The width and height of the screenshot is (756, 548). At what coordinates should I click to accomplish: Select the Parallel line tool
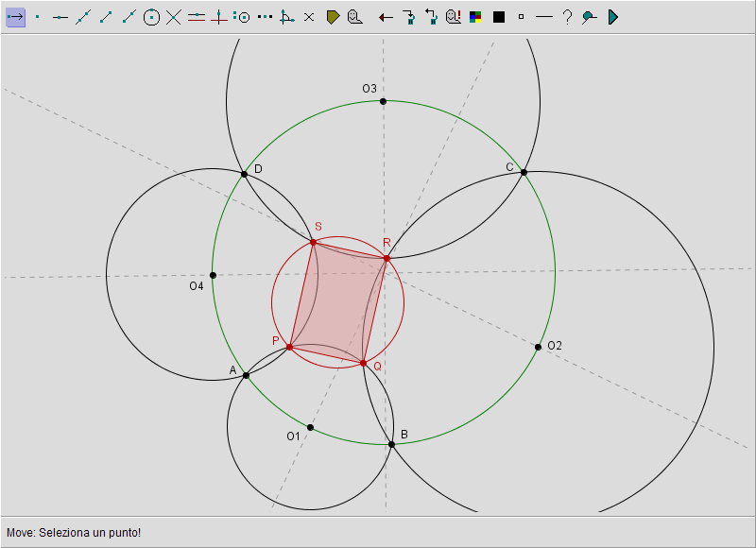pos(197,17)
